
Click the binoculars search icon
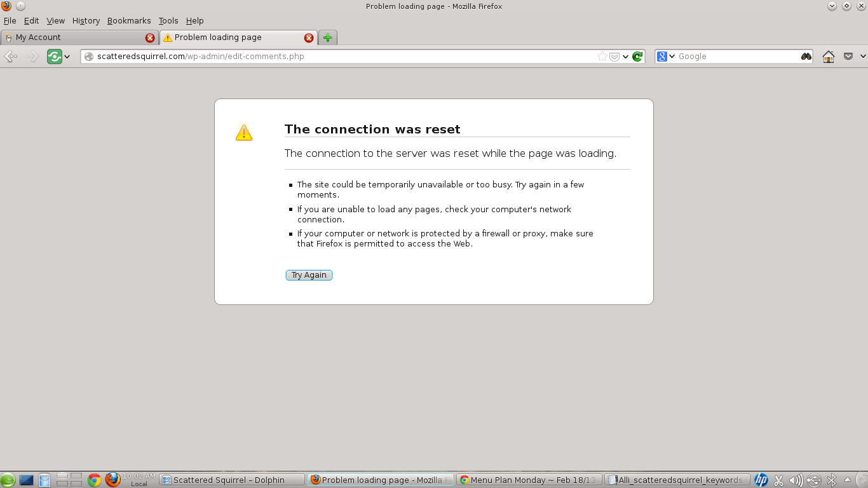pos(806,57)
